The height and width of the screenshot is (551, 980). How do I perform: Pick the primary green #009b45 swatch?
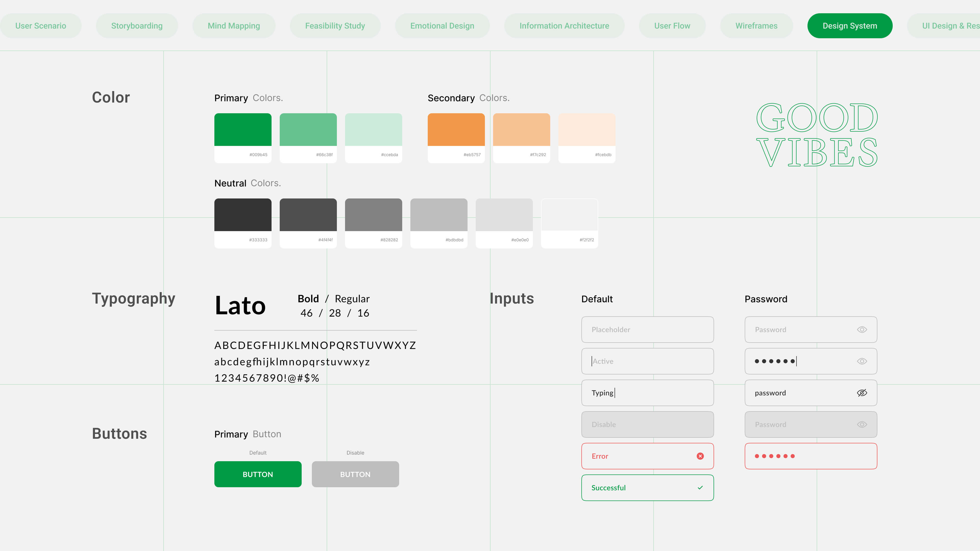point(243,130)
